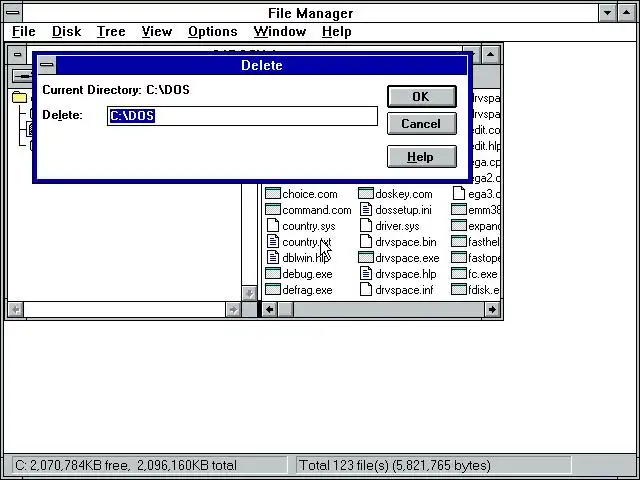The height and width of the screenshot is (480, 640).
Task: Select the fastopen program icon
Action: pos(459,258)
